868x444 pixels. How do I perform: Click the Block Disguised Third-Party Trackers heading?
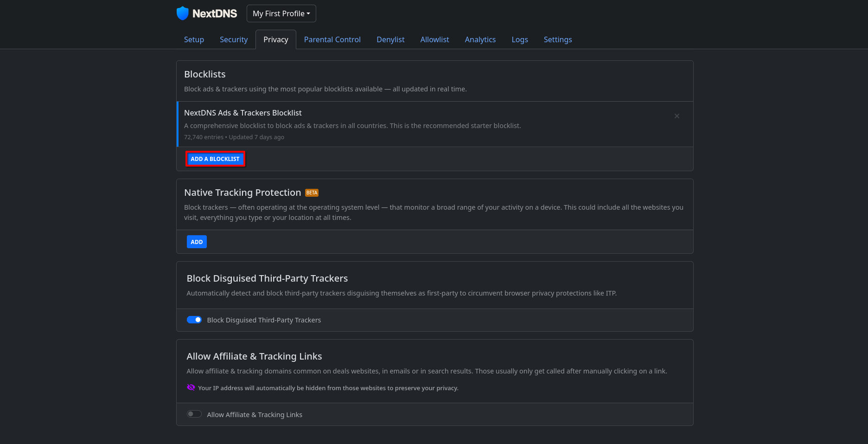click(267, 278)
